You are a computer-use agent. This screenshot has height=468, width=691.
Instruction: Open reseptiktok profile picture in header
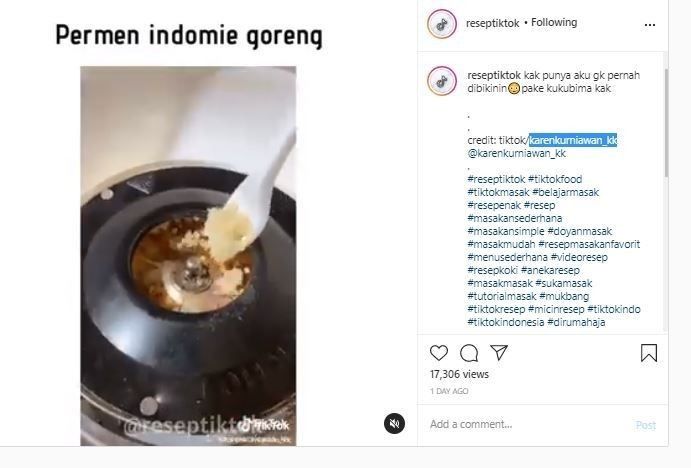pyautogui.click(x=442, y=24)
